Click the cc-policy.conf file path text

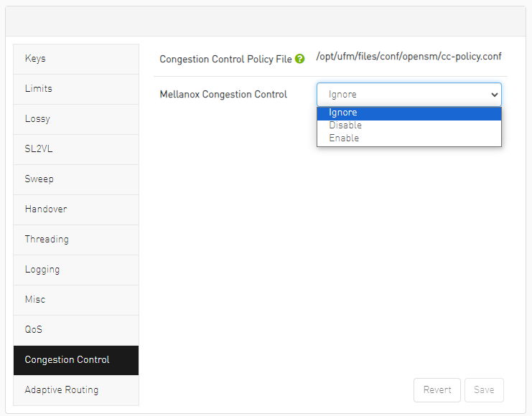pos(409,57)
